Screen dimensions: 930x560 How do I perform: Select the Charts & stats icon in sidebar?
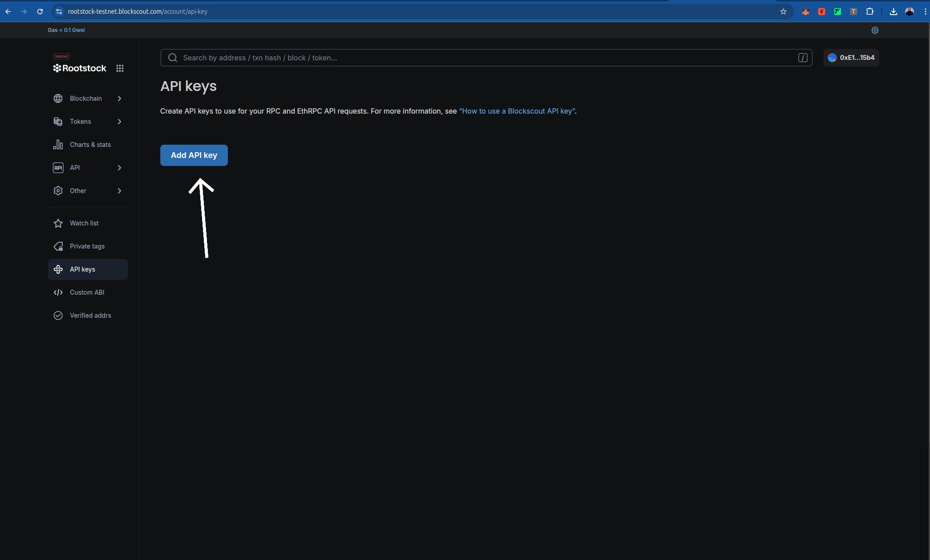[58, 144]
